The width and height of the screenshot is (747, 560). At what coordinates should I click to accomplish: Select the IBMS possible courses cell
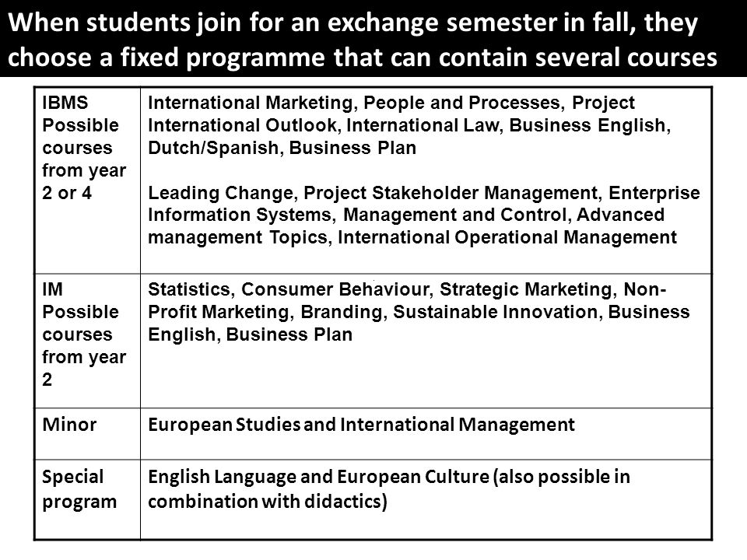[88, 180]
